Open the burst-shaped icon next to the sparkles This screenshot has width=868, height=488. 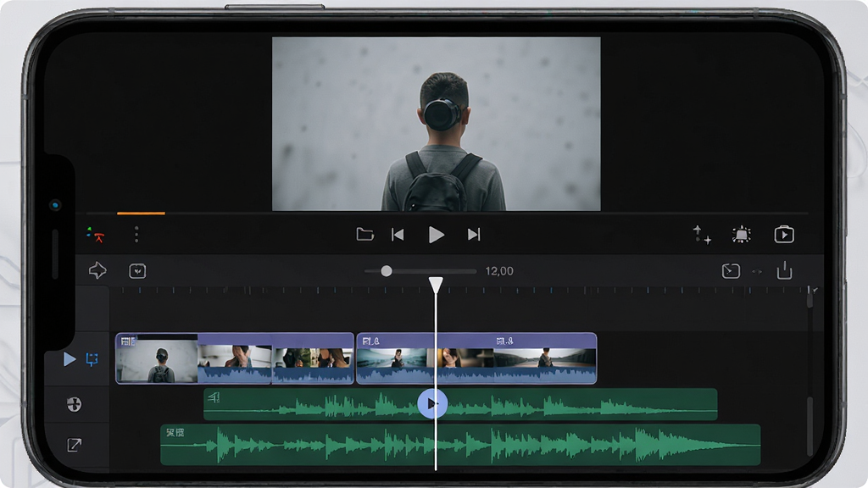click(x=742, y=235)
